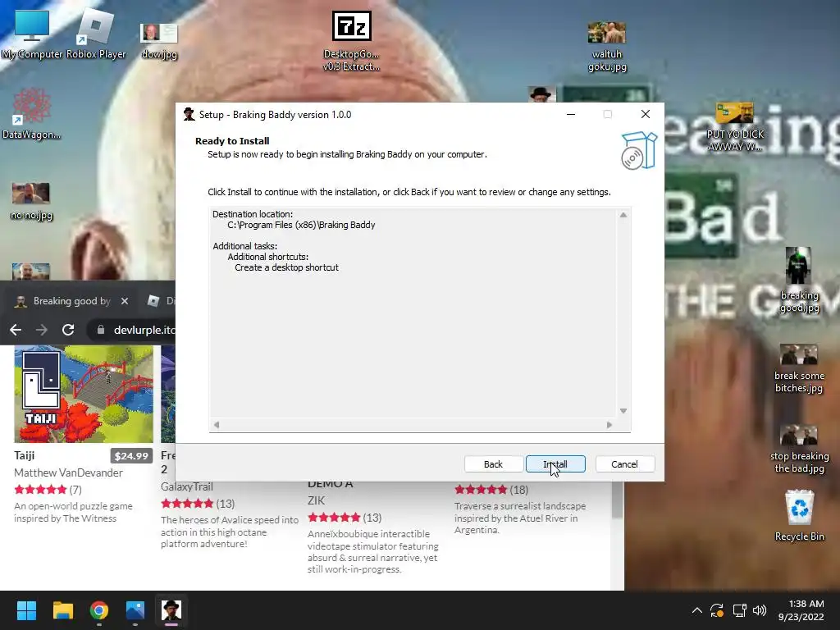Click the lock icon in address bar
This screenshot has width=840, height=630.
point(101,330)
